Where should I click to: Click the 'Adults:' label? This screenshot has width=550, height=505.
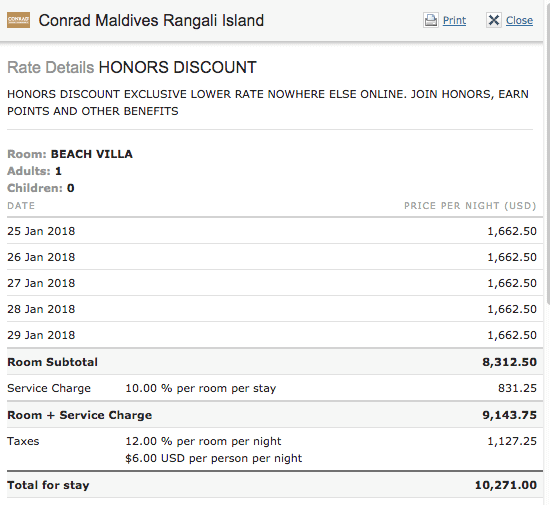29,171
